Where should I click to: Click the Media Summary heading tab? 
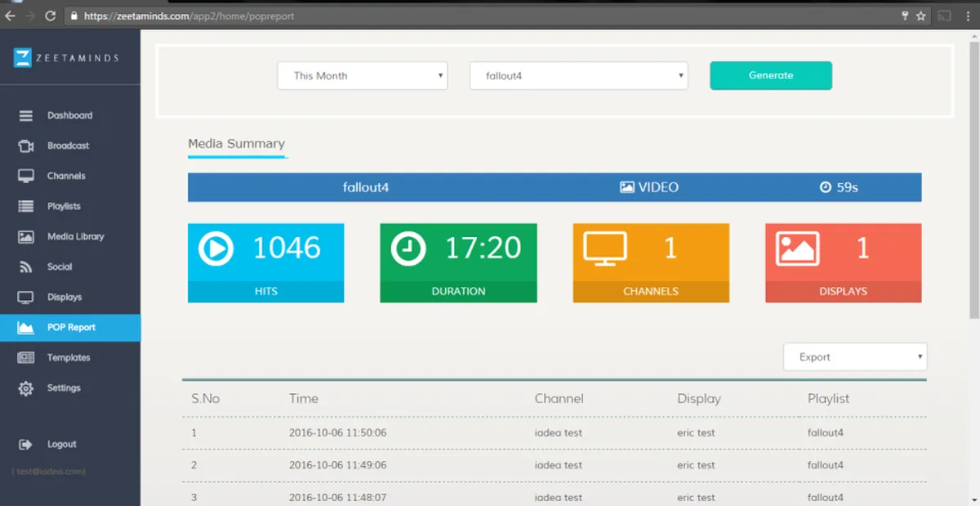pos(236,144)
